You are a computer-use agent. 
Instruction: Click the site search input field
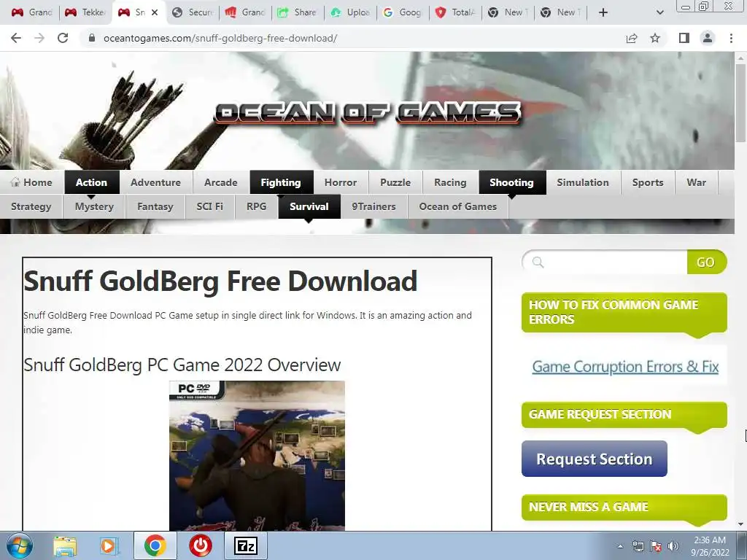click(x=605, y=262)
